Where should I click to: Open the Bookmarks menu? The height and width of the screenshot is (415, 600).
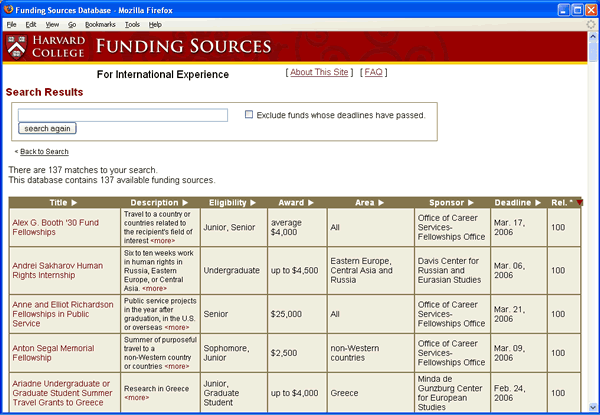[100, 24]
